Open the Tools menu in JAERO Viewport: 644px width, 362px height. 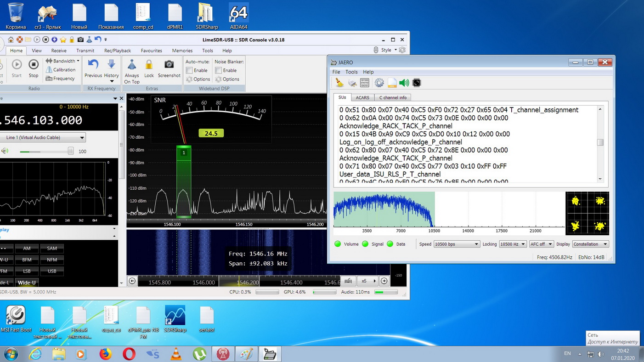[x=351, y=72]
